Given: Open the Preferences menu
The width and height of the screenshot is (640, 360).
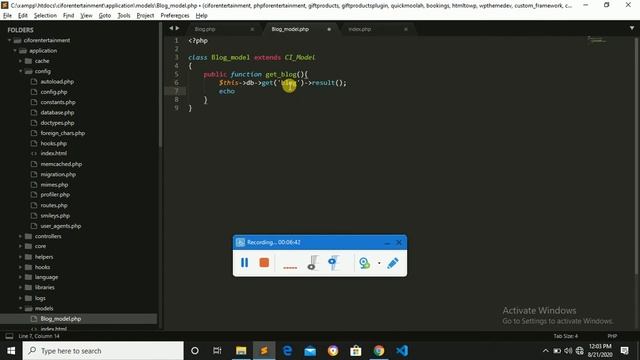Looking at the screenshot, I should 175,16.
